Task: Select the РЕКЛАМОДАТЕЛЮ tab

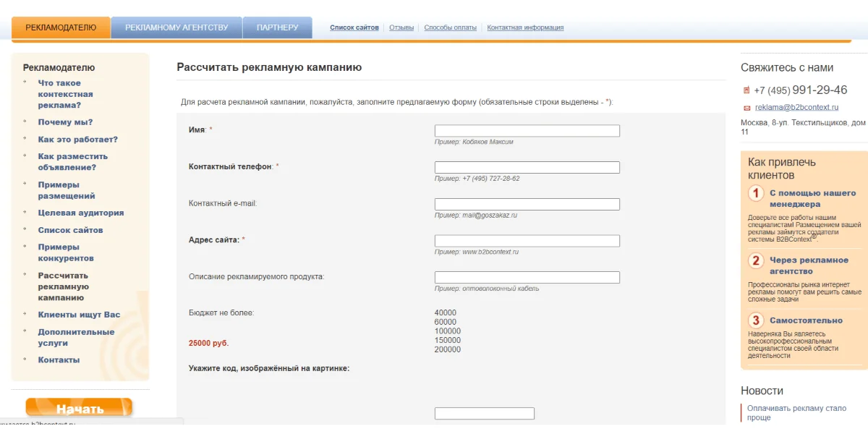Action: pos(61,27)
